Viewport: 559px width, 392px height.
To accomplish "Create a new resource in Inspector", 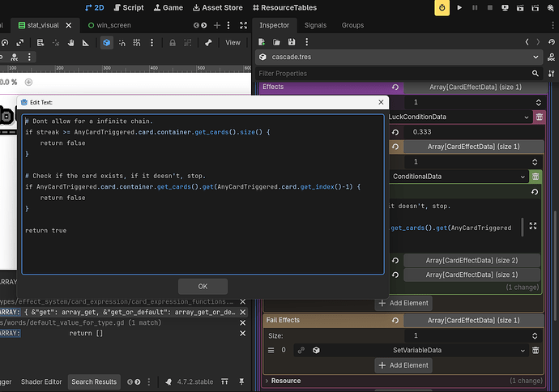I will tap(262, 42).
